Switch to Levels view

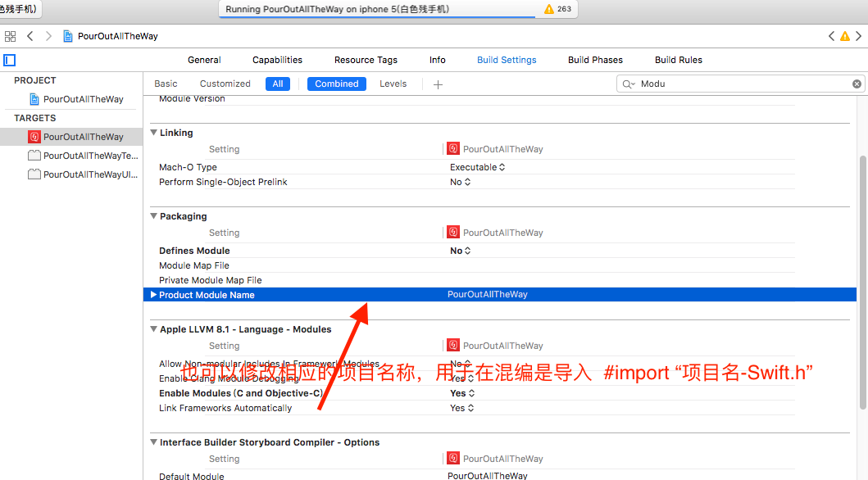pos(393,84)
